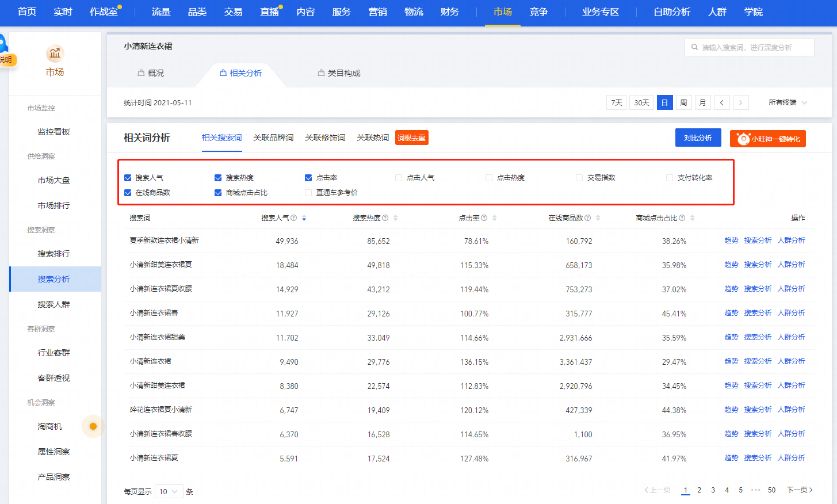Open 行业客群 in sidebar
837x504 pixels.
tap(54, 353)
